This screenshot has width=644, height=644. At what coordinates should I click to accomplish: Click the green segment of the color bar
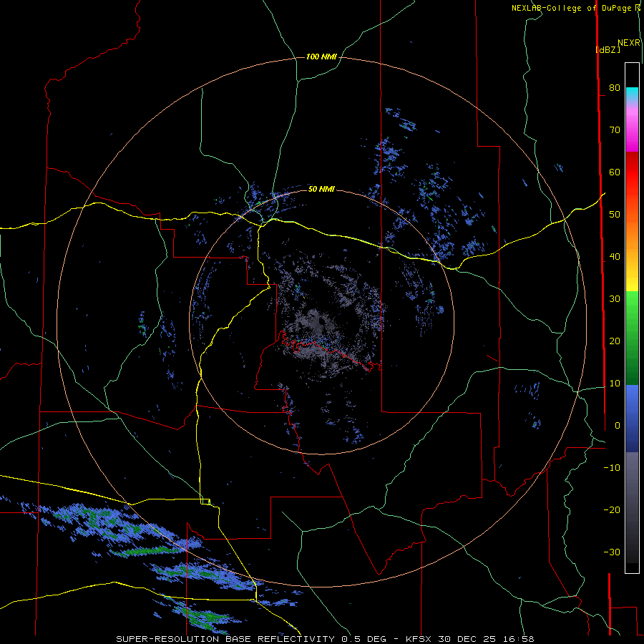(x=632, y=338)
